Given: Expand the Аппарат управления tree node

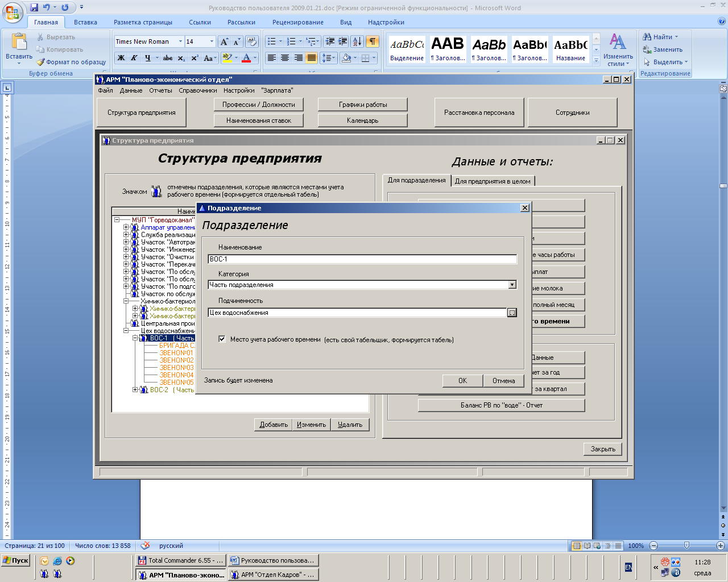Looking at the screenshot, I should 126,227.
